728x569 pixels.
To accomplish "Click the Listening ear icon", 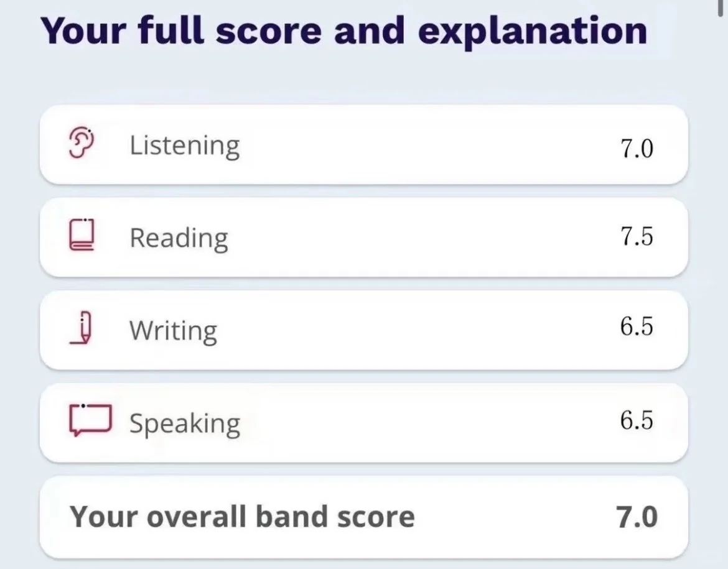I will click(x=82, y=143).
